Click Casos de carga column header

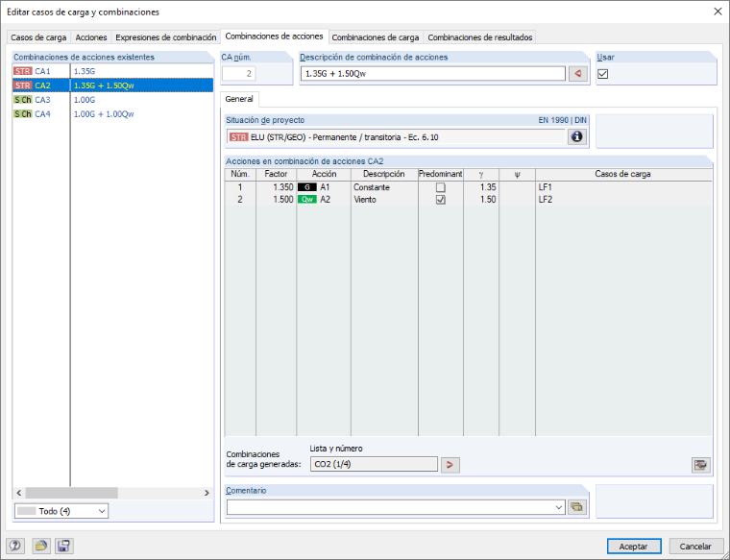click(623, 174)
